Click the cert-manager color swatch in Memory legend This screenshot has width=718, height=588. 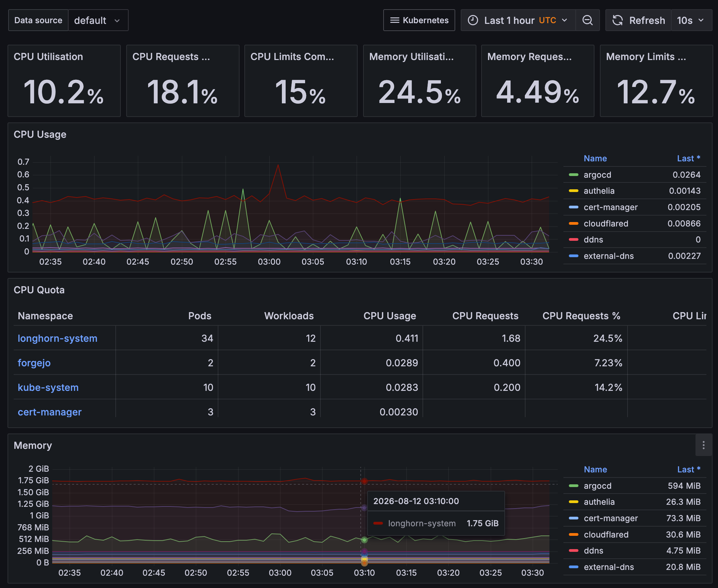[x=574, y=518]
